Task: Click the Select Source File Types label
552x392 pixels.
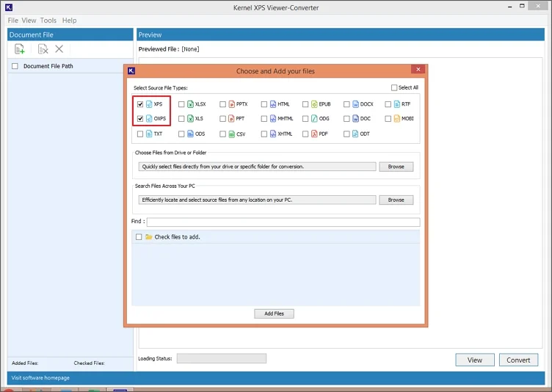Action: 161,87
